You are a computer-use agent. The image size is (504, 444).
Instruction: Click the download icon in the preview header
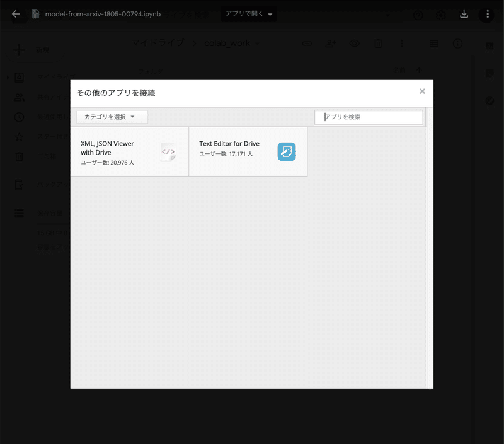point(464,14)
